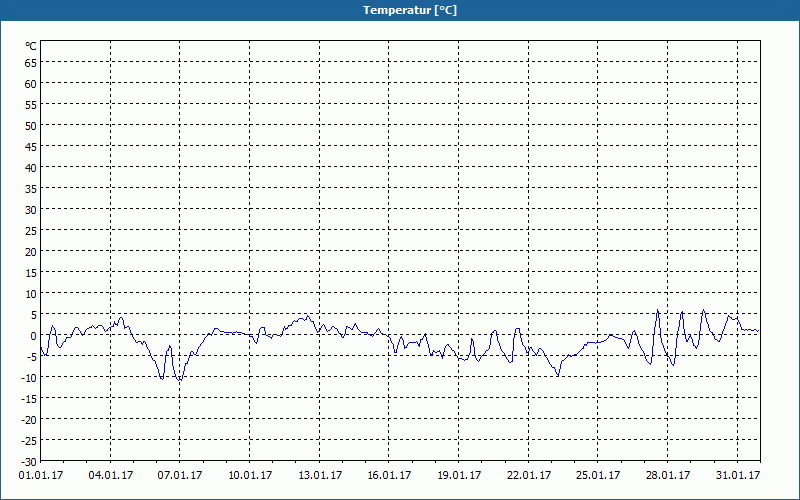Select the 55 value on y-axis
The width and height of the screenshot is (800, 500).
point(31,105)
